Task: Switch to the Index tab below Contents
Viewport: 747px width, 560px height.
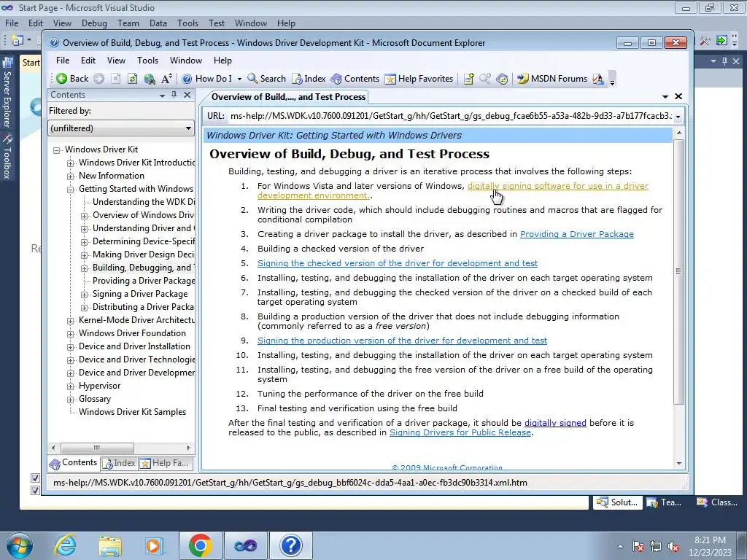Action: pos(119,463)
